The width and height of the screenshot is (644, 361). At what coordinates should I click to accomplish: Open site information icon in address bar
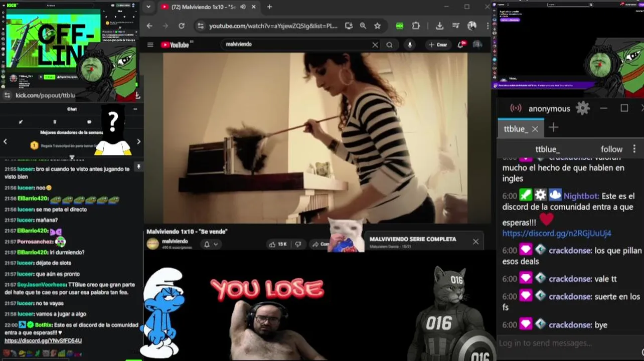[x=201, y=26]
